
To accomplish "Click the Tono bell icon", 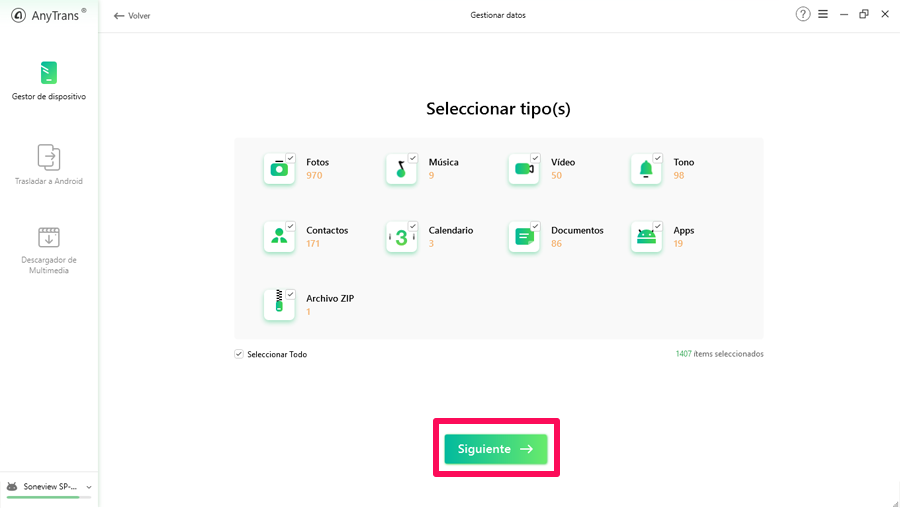I will pos(646,169).
